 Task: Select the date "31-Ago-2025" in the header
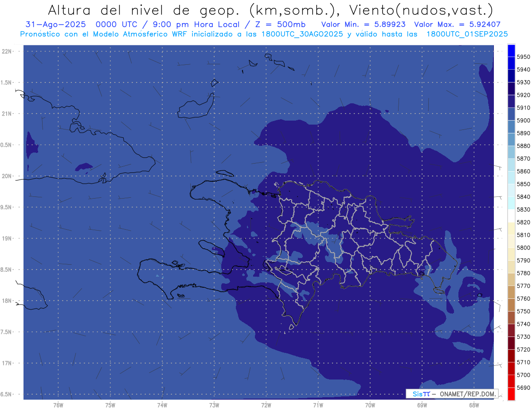tap(55, 25)
